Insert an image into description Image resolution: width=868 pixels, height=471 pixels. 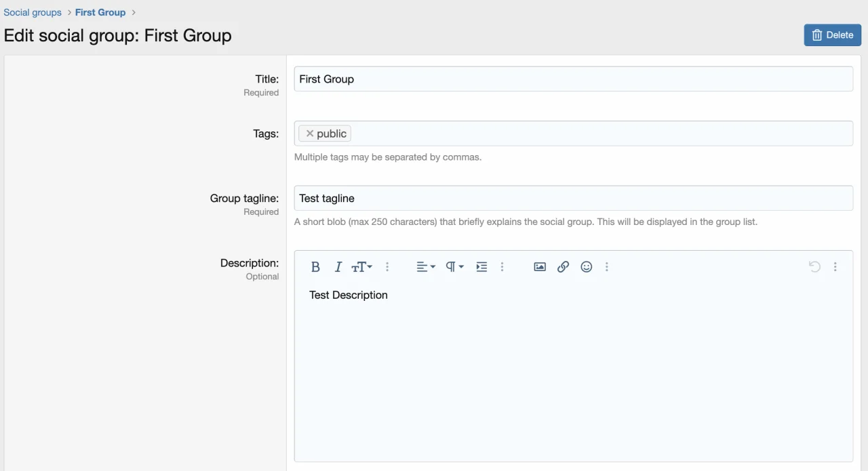point(540,267)
